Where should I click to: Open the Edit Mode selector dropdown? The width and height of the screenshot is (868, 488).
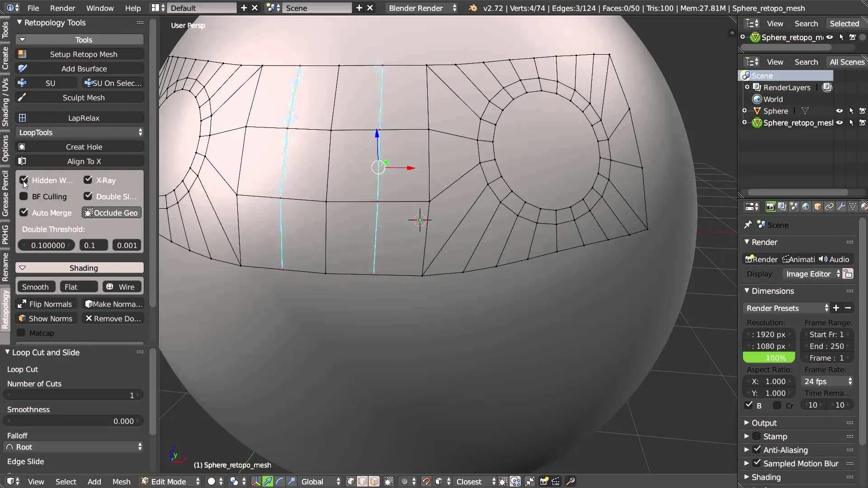click(170, 481)
